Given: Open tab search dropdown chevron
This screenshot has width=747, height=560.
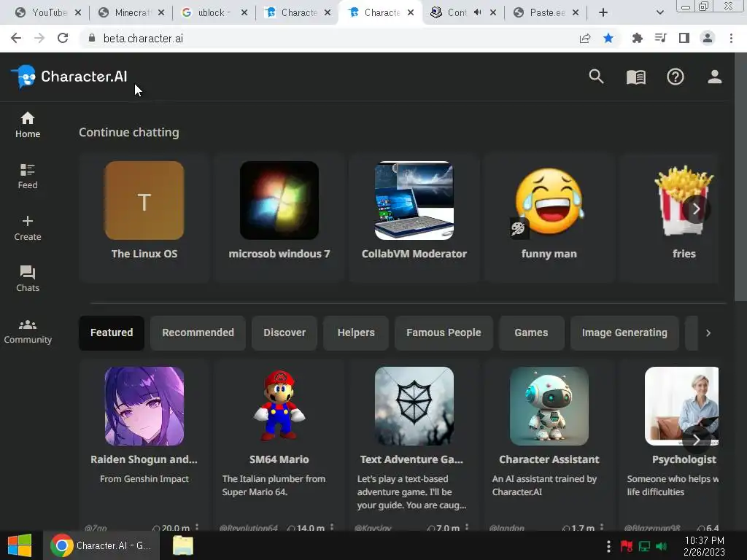Looking at the screenshot, I should point(659,12).
